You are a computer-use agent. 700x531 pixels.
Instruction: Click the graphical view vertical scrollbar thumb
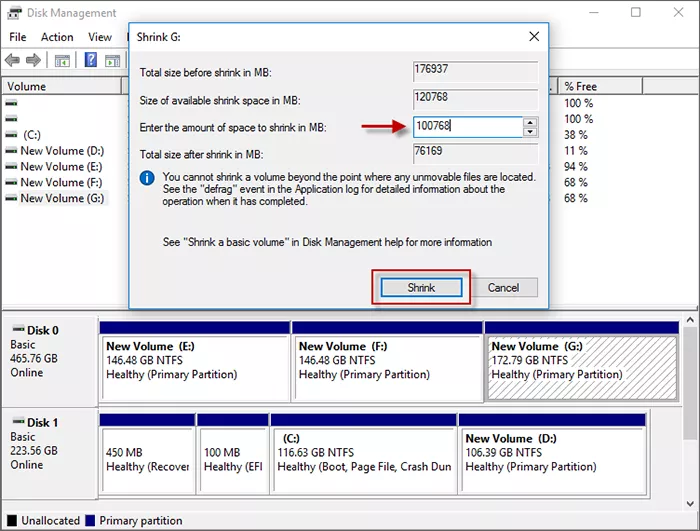click(x=690, y=382)
